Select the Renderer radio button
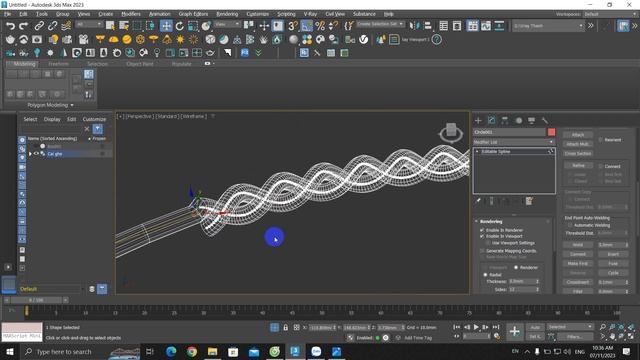640x360 pixels. click(516, 267)
